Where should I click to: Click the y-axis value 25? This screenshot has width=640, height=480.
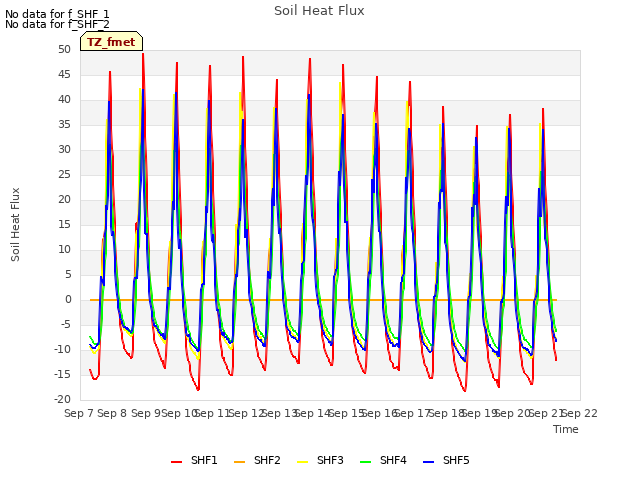pyautogui.click(x=64, y=175)
